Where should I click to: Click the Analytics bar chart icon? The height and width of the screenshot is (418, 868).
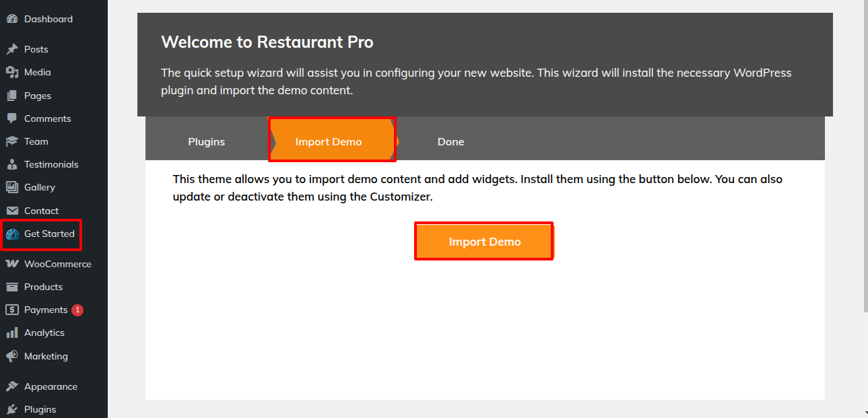11,333
